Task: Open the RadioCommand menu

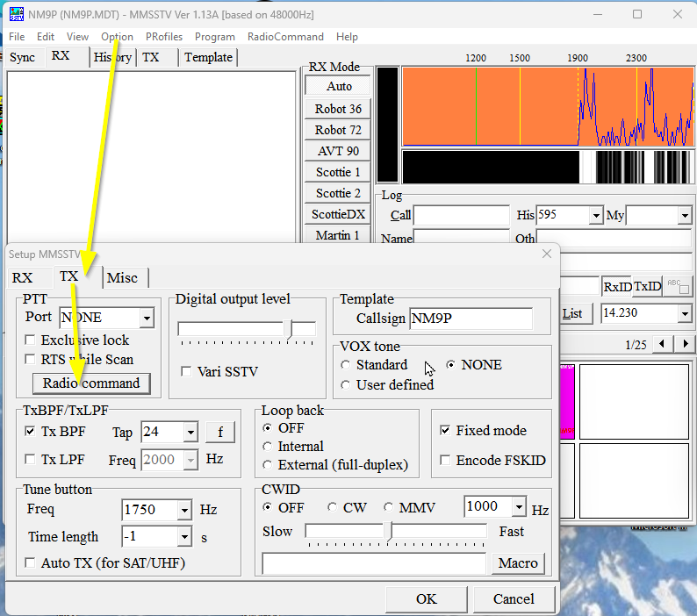Action: click(285, 37)
